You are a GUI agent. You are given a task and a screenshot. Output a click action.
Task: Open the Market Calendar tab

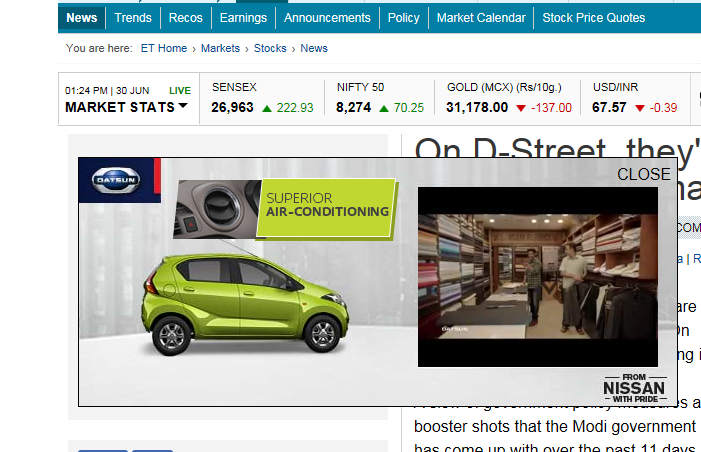pyautogui.click(x=481, y=18)
